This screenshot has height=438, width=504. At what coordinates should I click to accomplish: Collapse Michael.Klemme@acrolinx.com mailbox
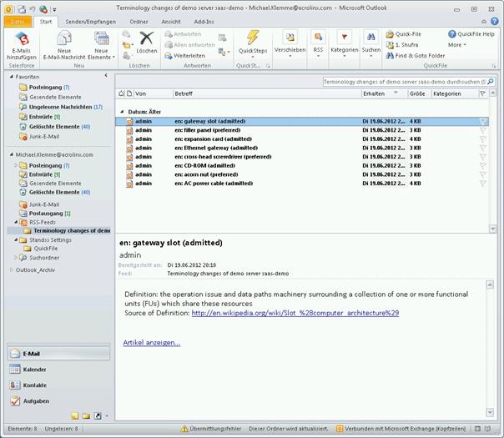click(12, 155)
